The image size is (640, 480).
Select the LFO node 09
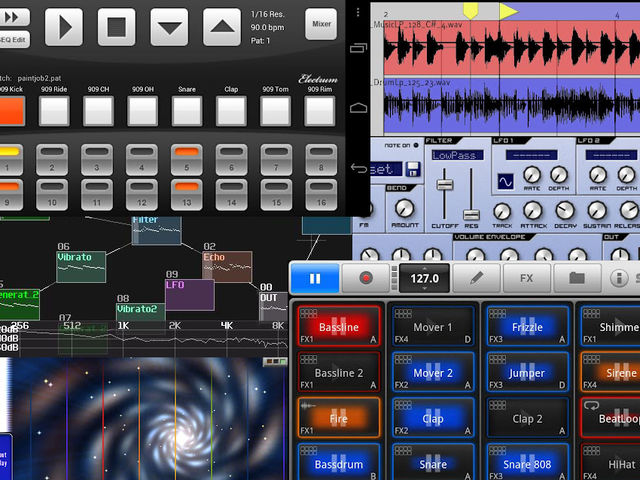[190, 295]
